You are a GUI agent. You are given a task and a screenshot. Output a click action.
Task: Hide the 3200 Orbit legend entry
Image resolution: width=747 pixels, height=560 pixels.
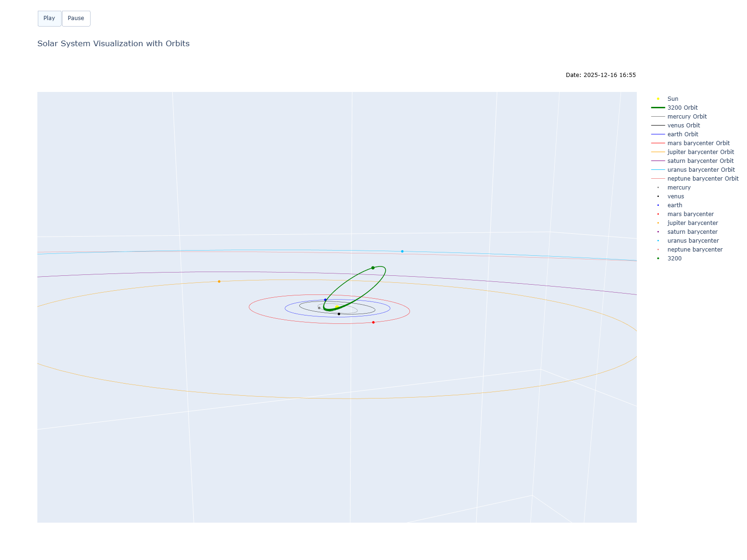[x=682, y=108]
